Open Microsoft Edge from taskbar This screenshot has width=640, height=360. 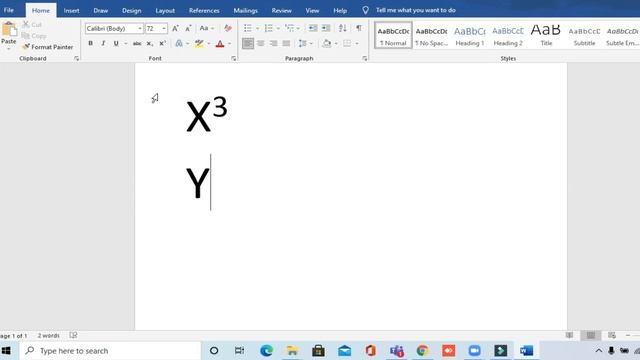tap(267, 351)
